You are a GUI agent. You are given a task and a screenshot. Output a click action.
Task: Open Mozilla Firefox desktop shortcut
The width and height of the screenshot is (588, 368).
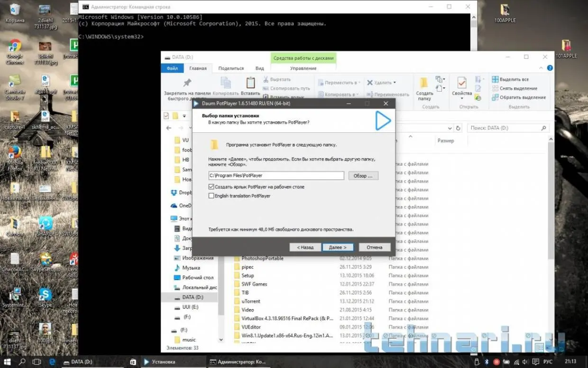15,159
